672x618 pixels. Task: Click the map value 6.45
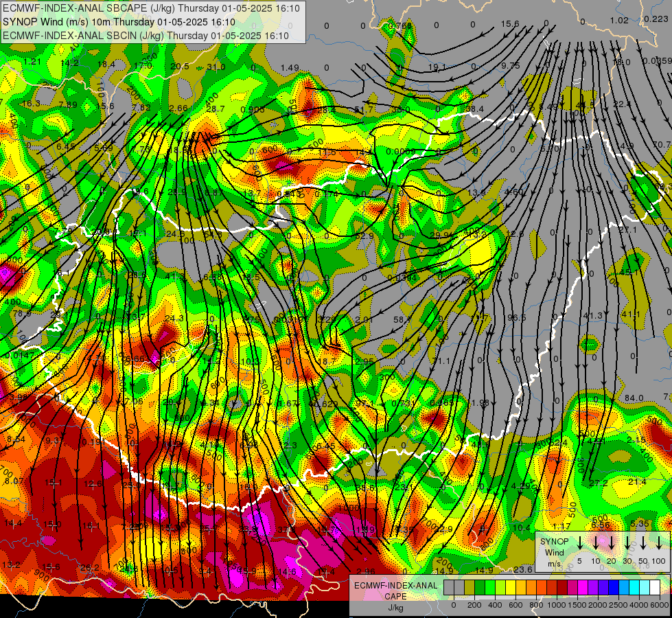coord(66,147)
